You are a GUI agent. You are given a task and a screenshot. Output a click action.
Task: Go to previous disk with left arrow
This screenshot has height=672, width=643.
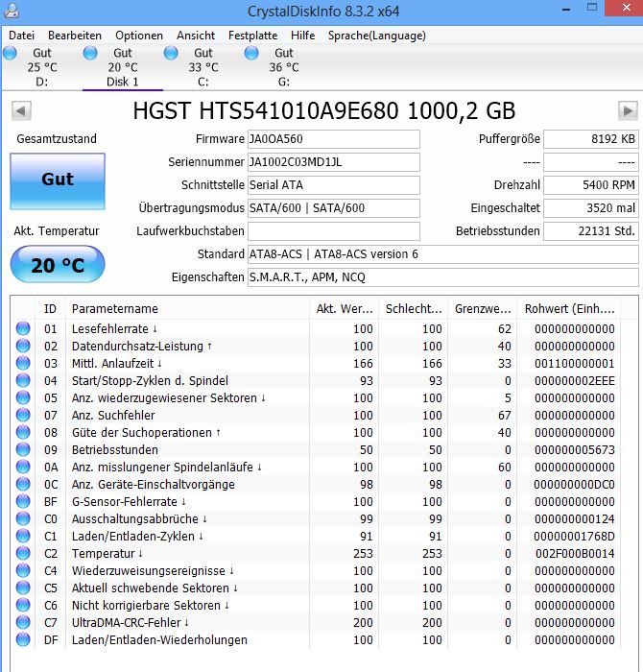(21, 111)
